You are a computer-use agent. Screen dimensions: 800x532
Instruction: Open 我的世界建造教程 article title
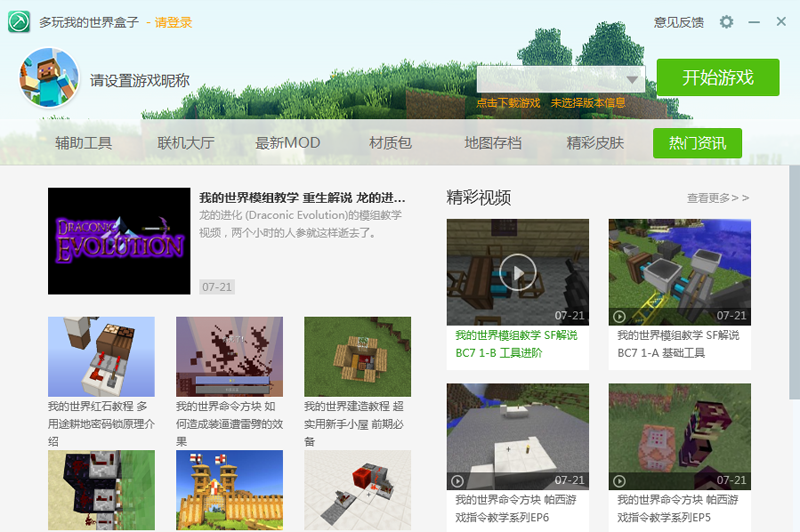(354, 423)
